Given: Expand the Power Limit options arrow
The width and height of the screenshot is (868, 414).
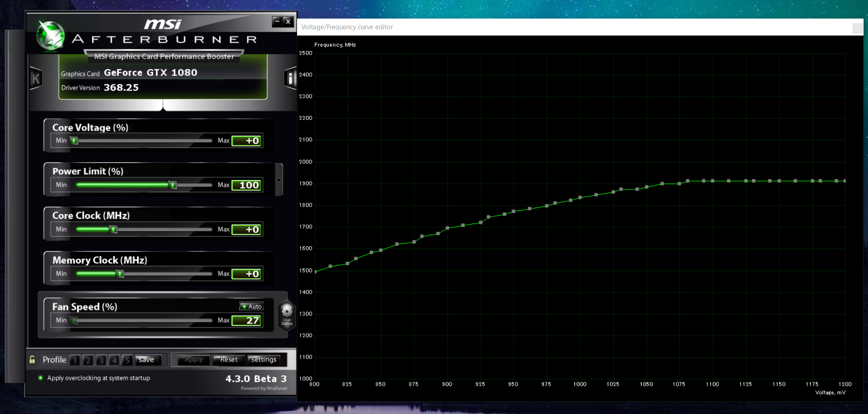Looking at the screenshot, I should [279, 180].
